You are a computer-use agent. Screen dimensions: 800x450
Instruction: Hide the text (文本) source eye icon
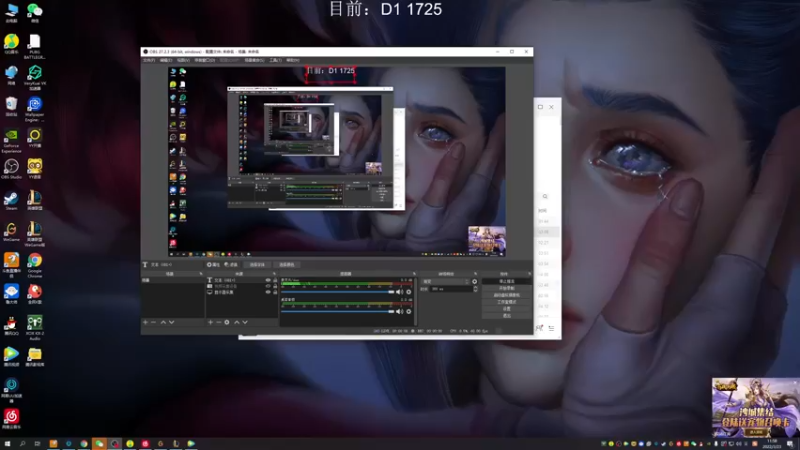click(x=268, y=280)
